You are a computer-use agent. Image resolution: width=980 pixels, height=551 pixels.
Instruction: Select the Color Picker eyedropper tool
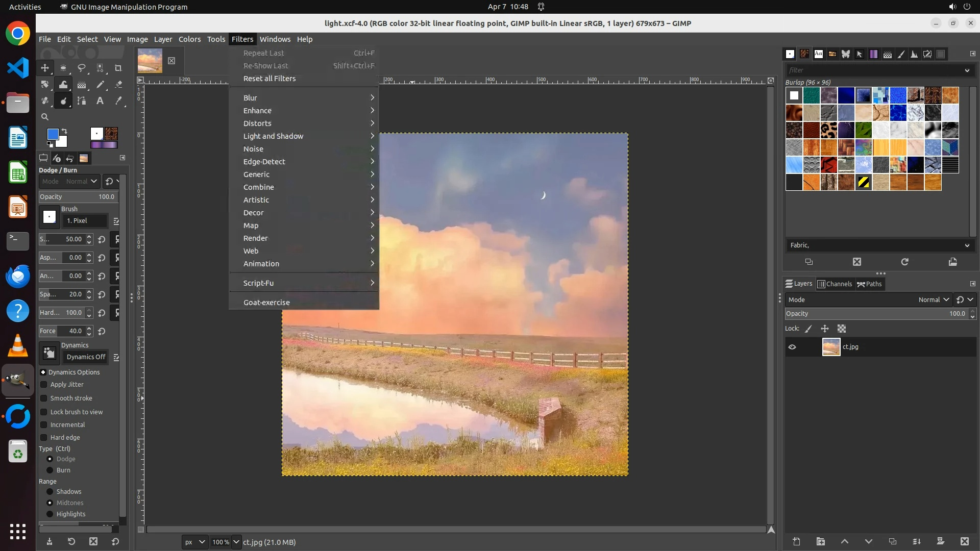(118, 101)
